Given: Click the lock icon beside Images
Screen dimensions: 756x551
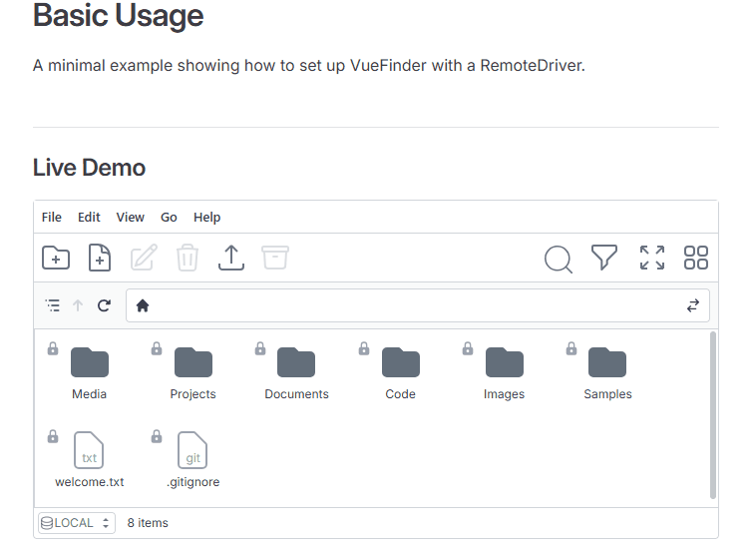Looking at the screenshot, I should click(x=468, y=348).
